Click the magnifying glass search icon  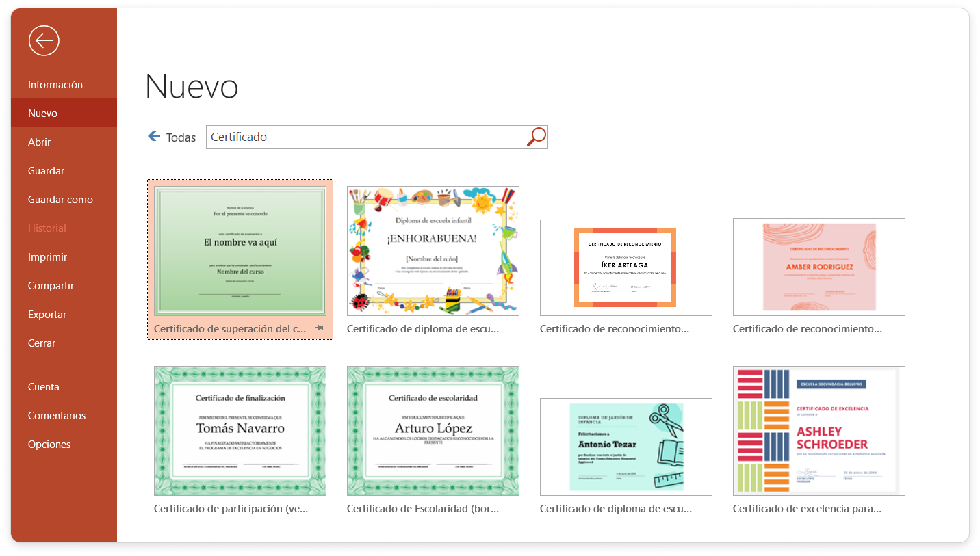pos(536,137)
